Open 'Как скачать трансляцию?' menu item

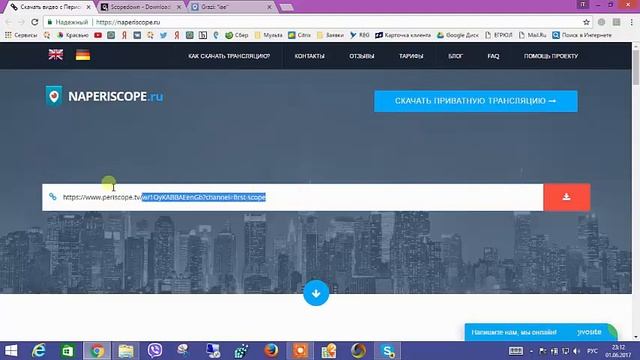229,56
